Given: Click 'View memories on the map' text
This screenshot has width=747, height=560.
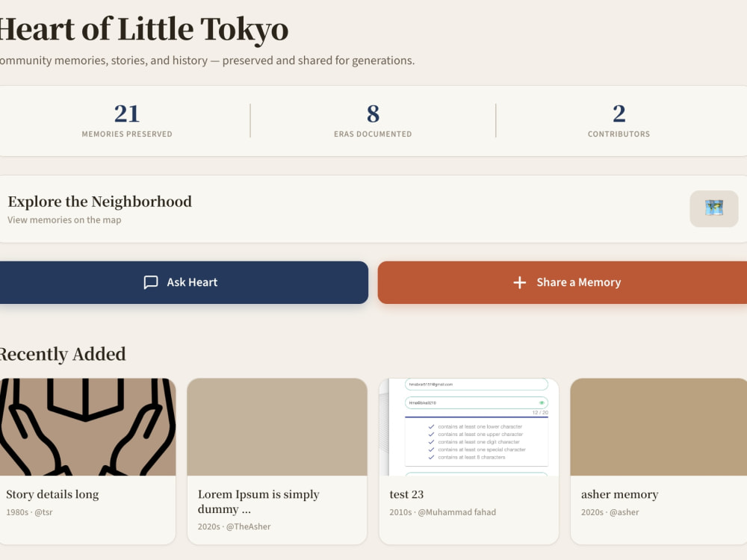Looking at the screenshot, I should click(x=64, y=220).
